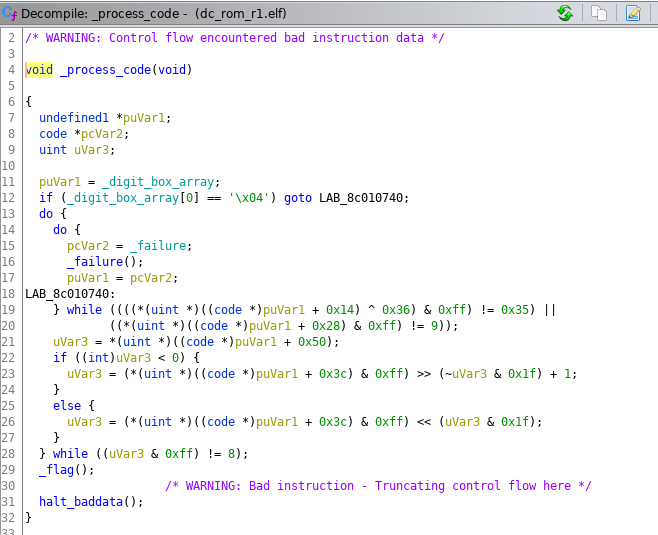
Task: Click the '\x04' character literal
Action: (249, 198)
